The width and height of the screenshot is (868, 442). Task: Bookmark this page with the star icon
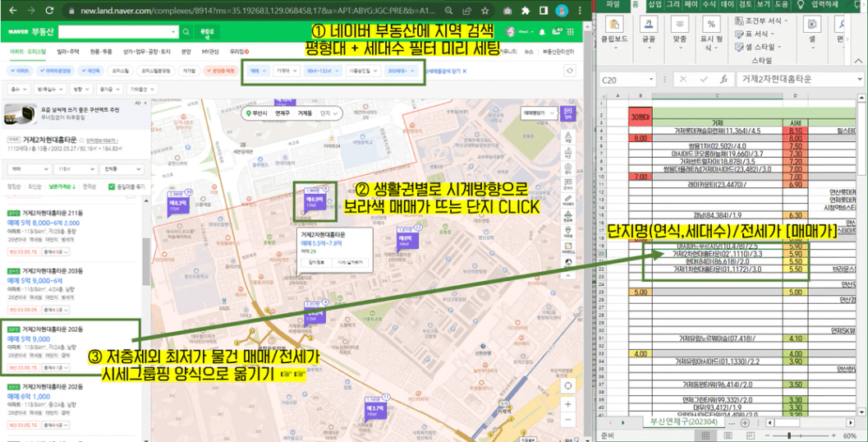(x=485, y=11)
